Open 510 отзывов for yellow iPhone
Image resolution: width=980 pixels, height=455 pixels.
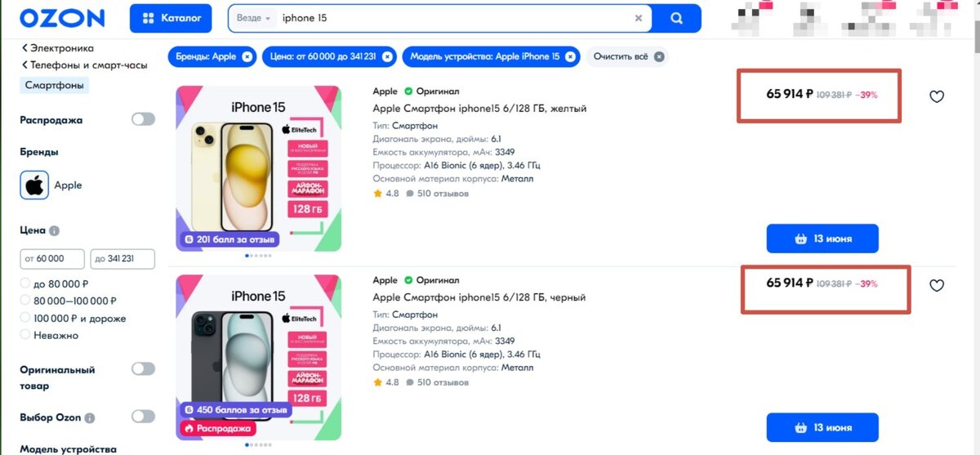click(437, 194)
